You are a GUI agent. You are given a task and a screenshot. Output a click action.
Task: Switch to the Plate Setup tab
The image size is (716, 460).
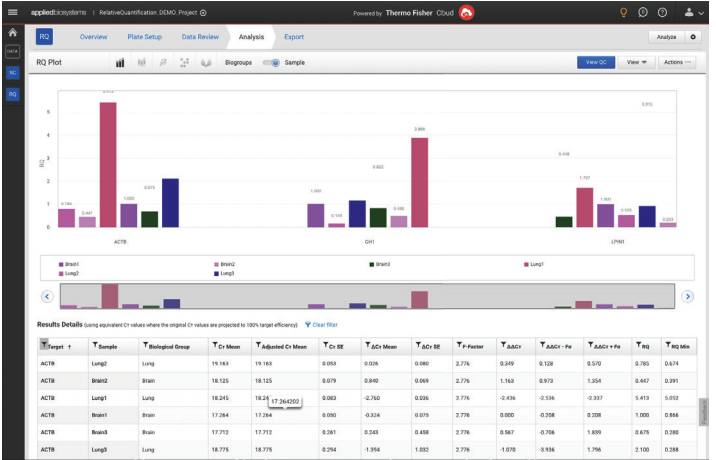point(145,37)
